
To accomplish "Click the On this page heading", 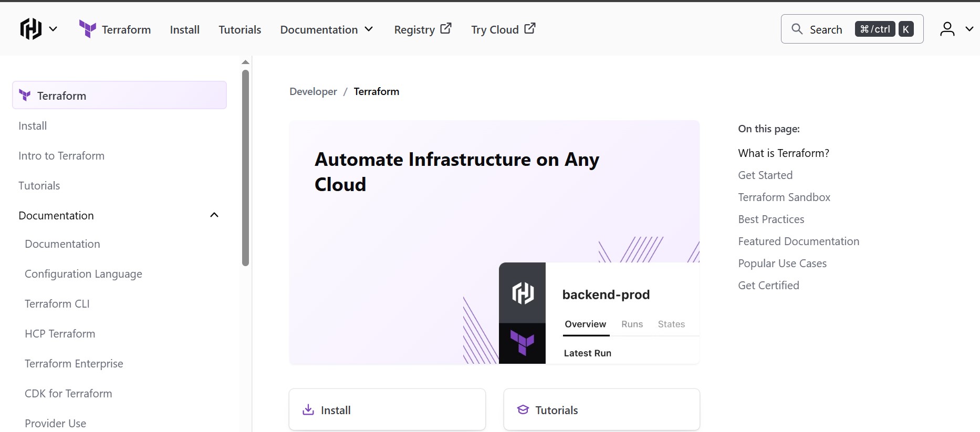I will pyautogui.click(x=769, y=129).
